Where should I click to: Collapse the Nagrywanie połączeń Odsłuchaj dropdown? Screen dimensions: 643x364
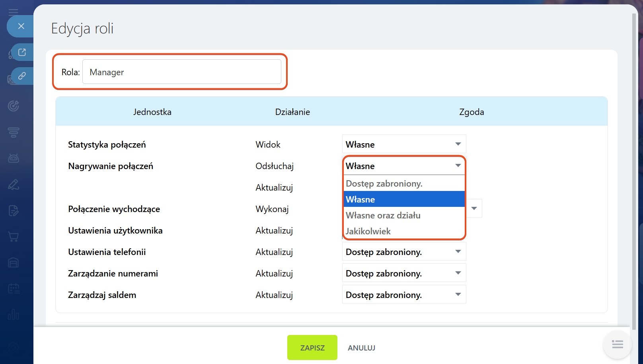(x=403, y=166)
